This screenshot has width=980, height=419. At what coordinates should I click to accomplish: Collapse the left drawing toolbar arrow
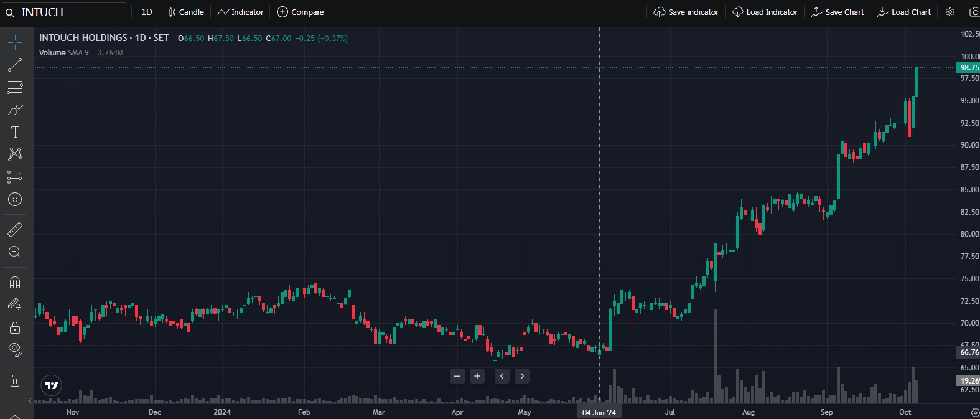click(x=30, y=400)
